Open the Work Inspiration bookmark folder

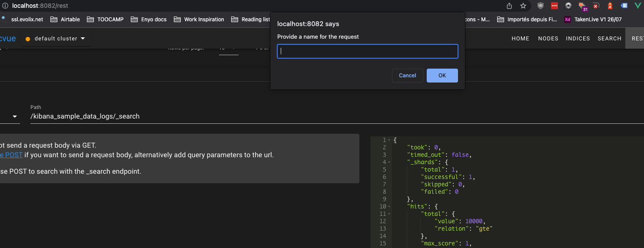coord(199,19)
